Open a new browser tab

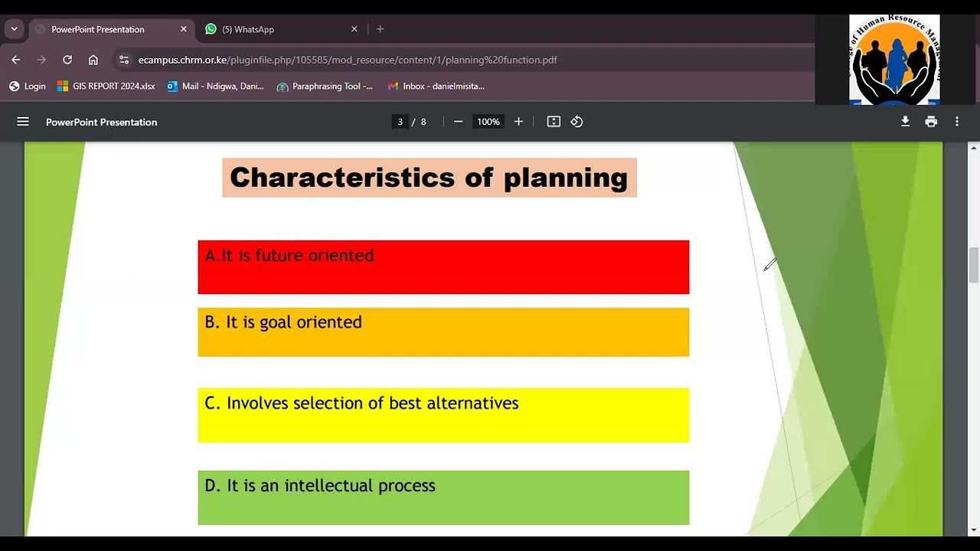point(380,29)
